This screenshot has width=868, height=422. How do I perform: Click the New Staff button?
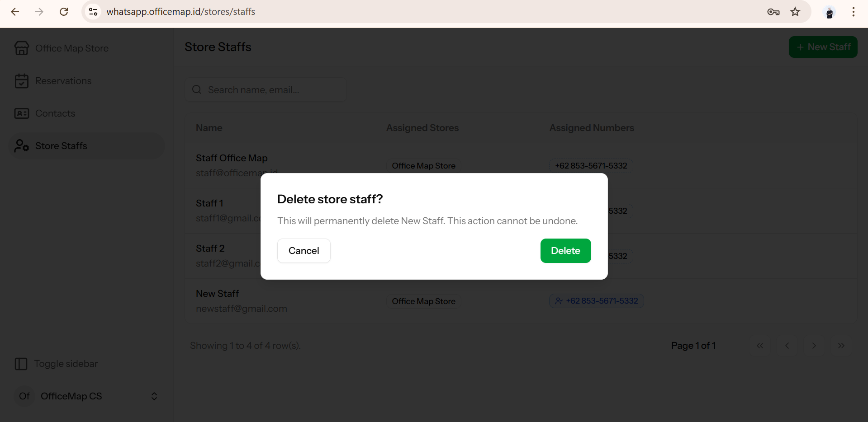823,47
